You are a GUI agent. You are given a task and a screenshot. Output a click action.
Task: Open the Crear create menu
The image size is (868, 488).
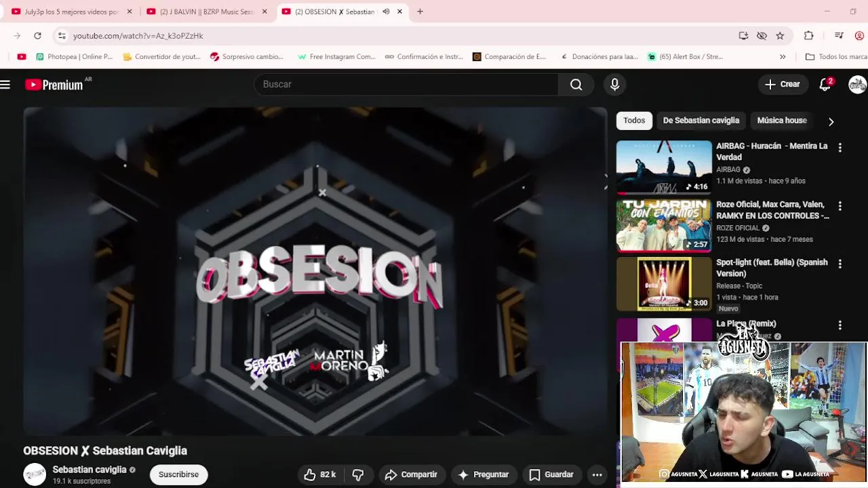783,84
